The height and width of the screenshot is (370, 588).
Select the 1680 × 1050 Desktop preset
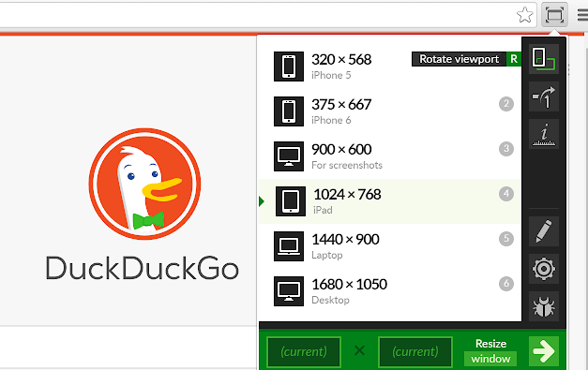click(x=390, y=291)
